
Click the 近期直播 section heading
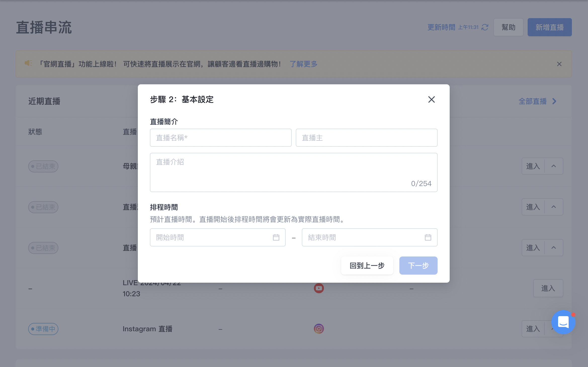click(44, 101)
